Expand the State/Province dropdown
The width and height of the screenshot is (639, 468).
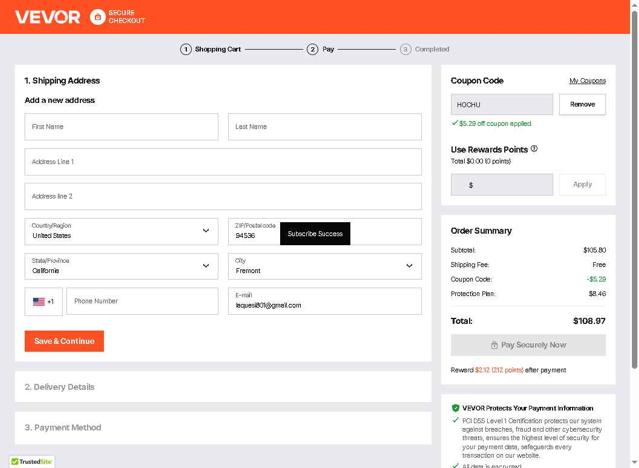(x=121, y=266)
